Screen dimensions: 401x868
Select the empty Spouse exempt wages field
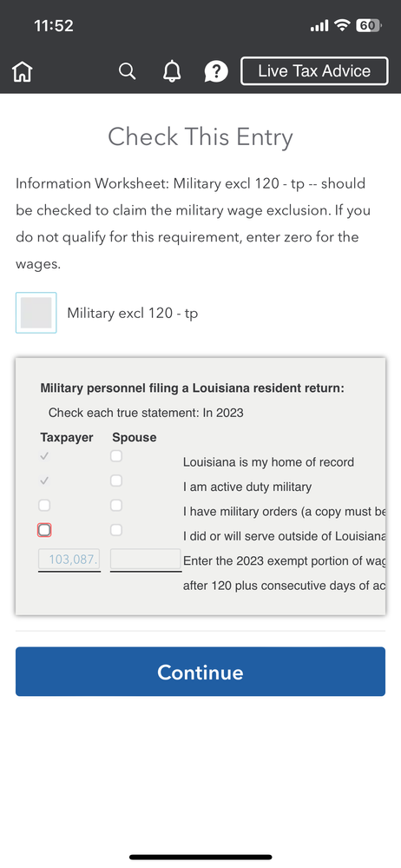pyautogui.click(x=146, y=560)
